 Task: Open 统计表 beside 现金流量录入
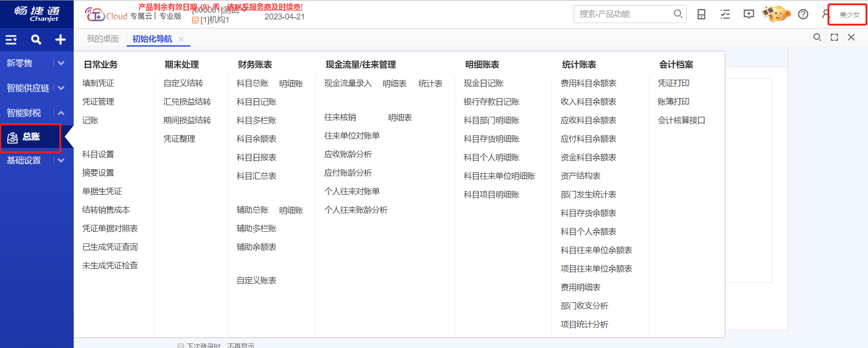(430, 84)
